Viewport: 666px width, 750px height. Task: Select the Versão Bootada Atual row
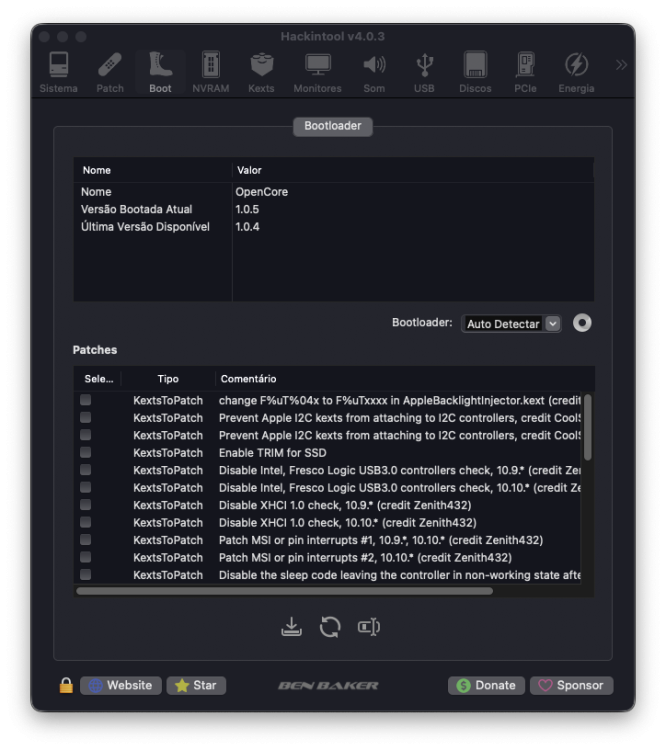[x=333, y=210]
